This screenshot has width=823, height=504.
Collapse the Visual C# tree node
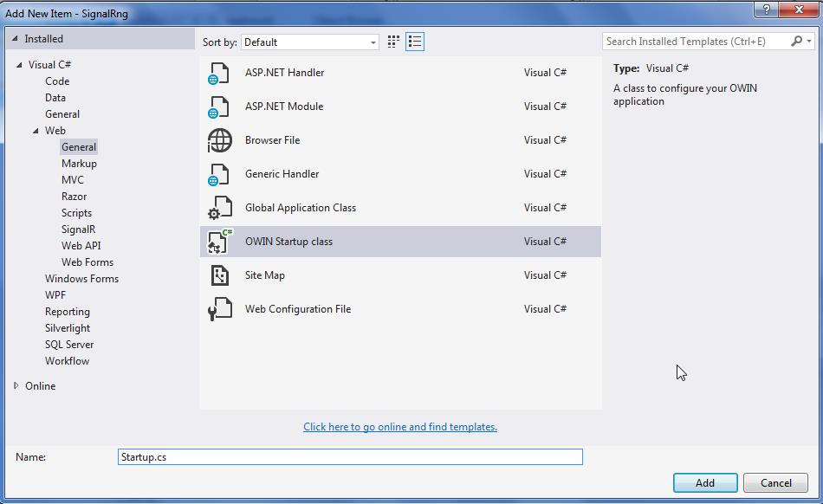click(x=19, y=65)
